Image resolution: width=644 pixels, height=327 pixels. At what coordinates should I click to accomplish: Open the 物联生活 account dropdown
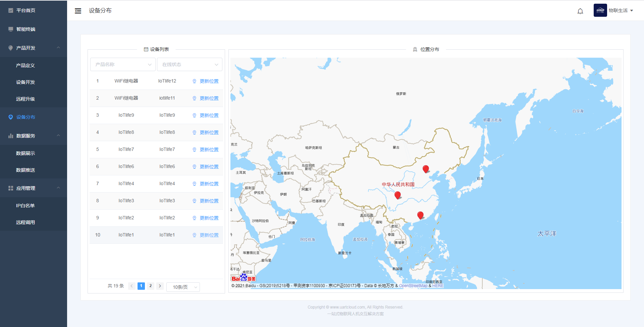[621, 10]
